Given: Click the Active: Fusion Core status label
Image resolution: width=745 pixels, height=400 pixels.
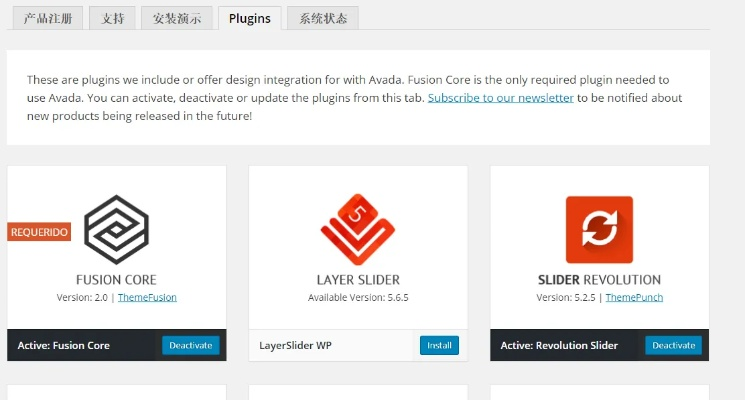Looking at the screenshot, I should [x=64, y=346].
